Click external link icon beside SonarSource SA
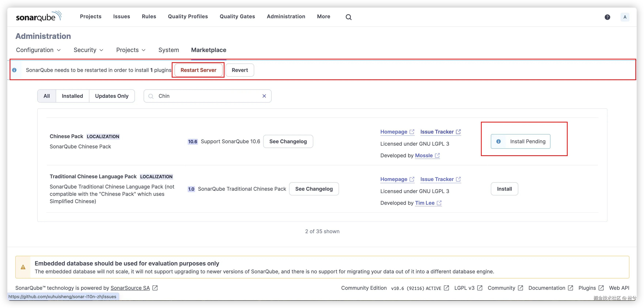 point(155,288)
